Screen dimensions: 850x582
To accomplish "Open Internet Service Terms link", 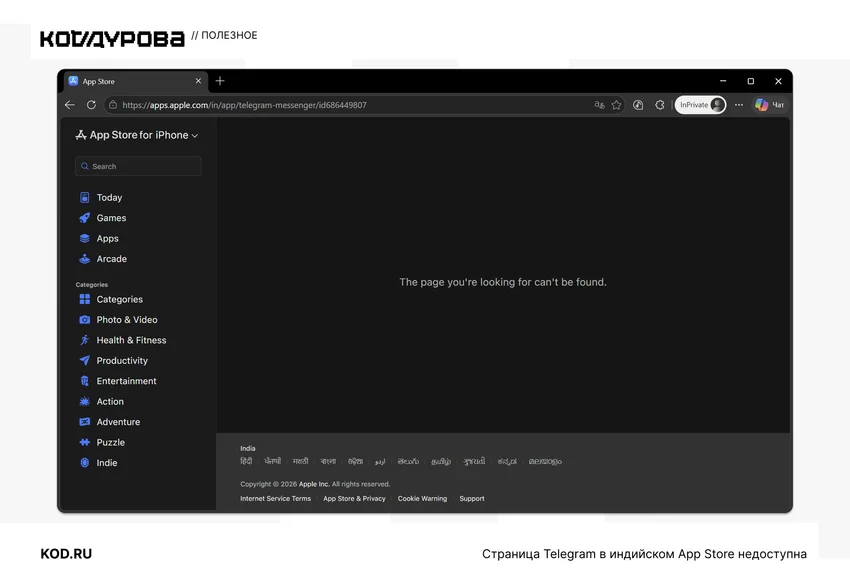I will (275, 499).
